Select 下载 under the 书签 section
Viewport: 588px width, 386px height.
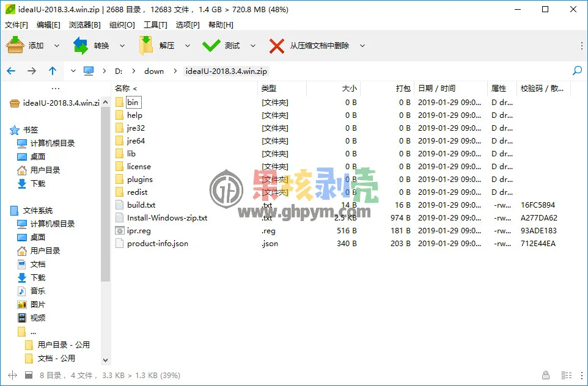38,184
